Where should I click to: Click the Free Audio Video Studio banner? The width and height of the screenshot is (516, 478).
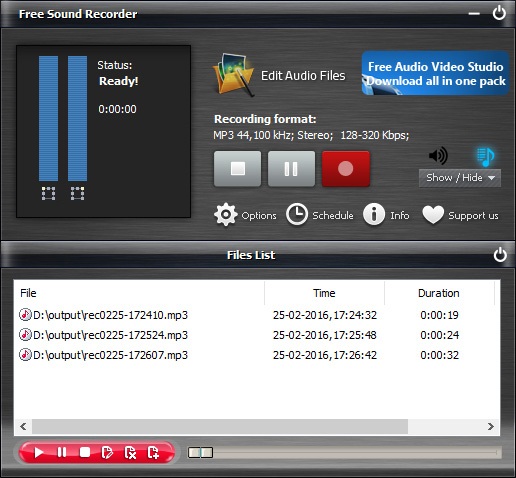pos(435,73)
